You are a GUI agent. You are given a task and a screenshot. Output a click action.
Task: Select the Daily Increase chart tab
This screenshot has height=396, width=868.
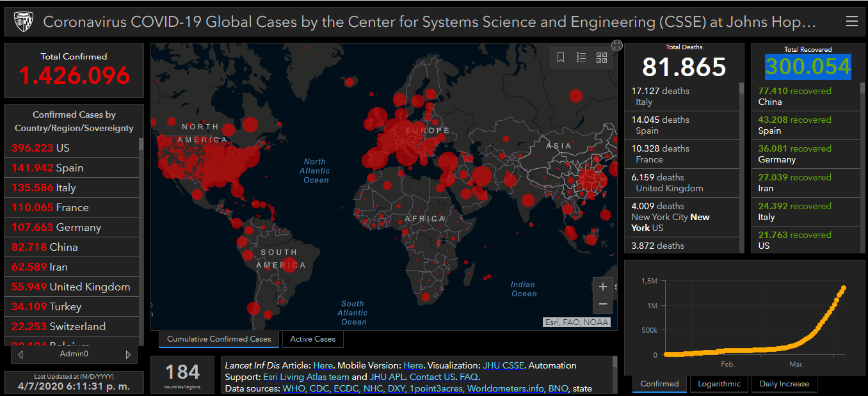click(x=784, y=384)
